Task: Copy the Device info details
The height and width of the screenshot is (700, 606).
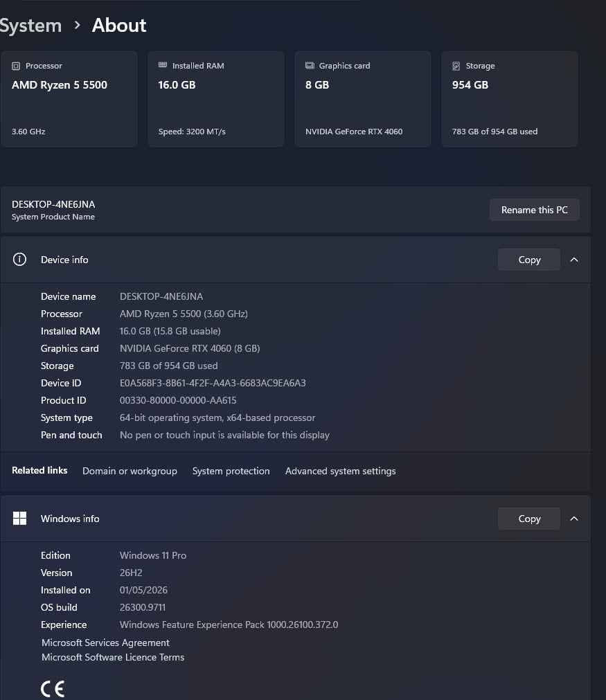Action: [x=529, y=260]
